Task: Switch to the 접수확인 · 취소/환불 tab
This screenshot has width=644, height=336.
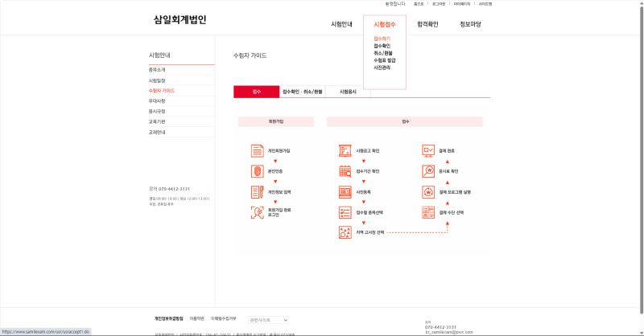Action: (303, 92)
